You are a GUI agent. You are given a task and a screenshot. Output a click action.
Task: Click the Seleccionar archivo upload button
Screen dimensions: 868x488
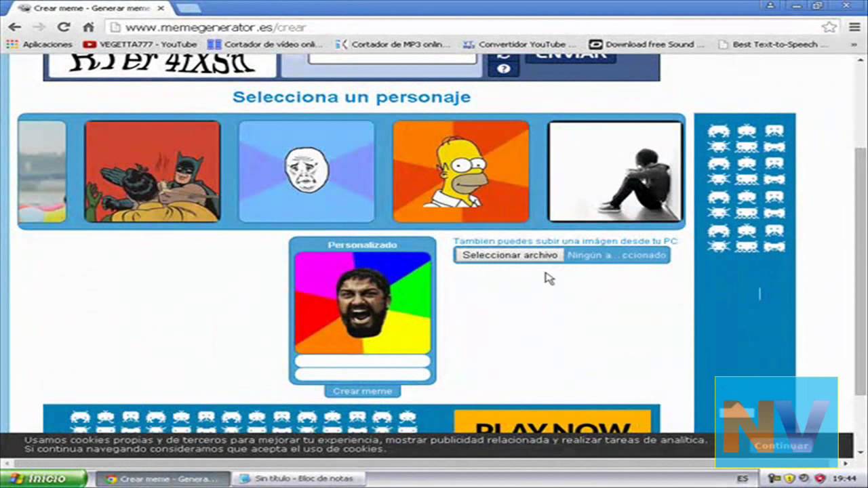click(x=510, y=255)
